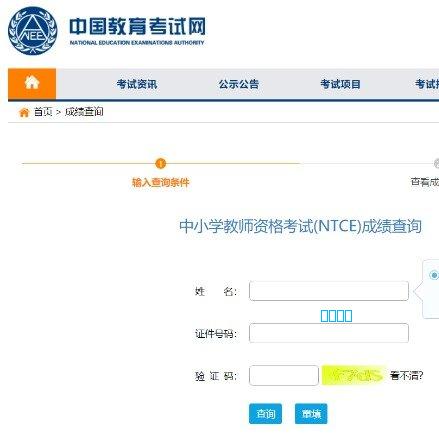Click the 输入查询条件 step label
The width and height of the screenshot is (439, 439).
pyautogui.click(x=161, y=182)
